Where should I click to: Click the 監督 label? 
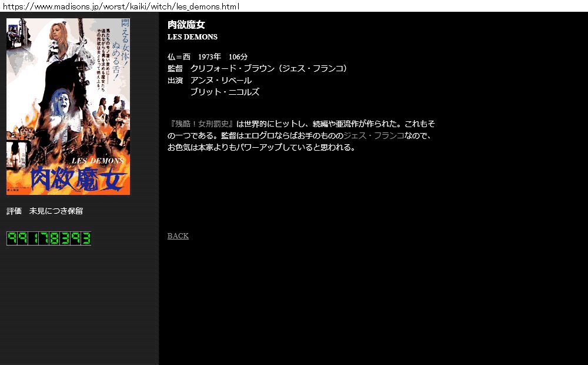point(175,68)
